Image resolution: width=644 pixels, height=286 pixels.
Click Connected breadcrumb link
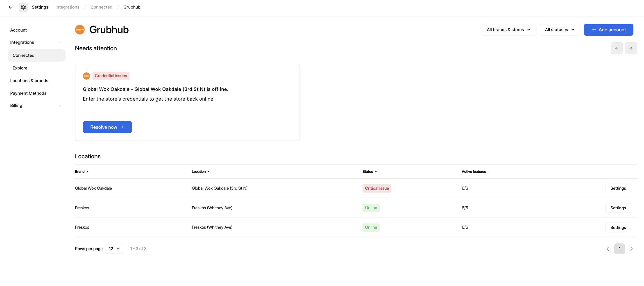pos(101,7)
